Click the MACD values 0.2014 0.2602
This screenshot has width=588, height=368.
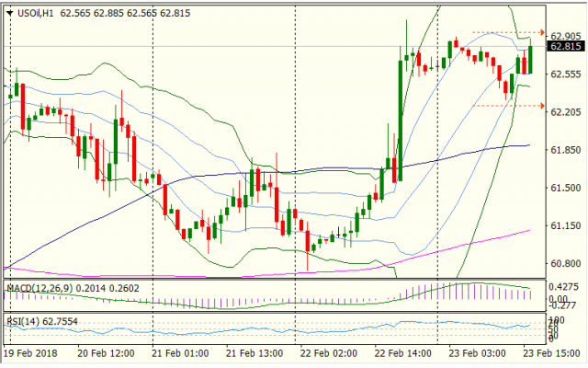point(107,288)
